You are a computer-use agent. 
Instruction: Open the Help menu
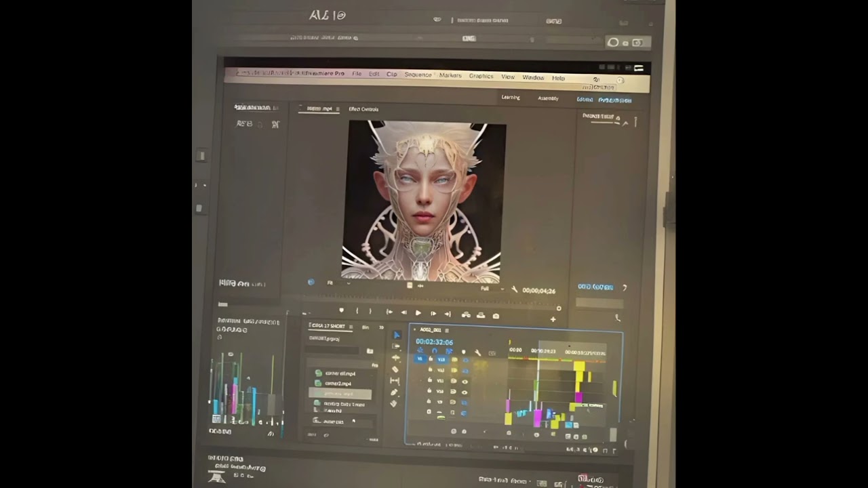tap(558, 78)
